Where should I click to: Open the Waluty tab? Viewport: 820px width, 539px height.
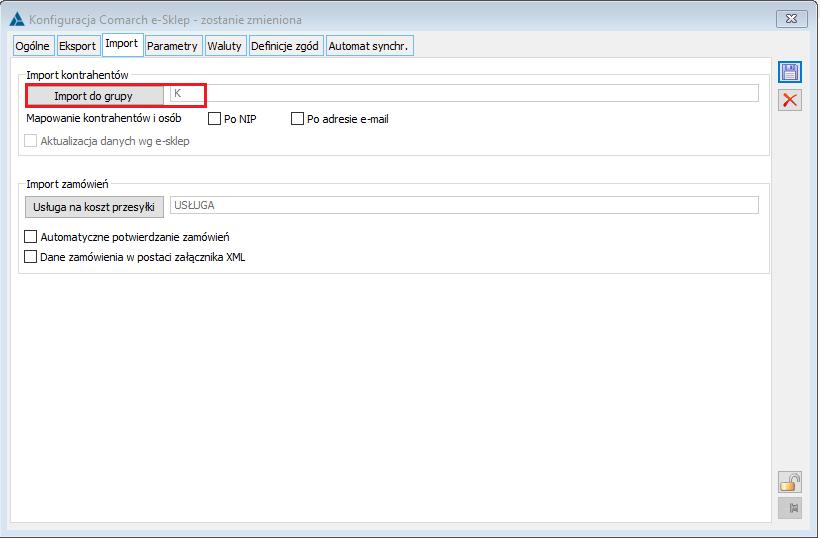pyautogui.click(x=224, y=46)
